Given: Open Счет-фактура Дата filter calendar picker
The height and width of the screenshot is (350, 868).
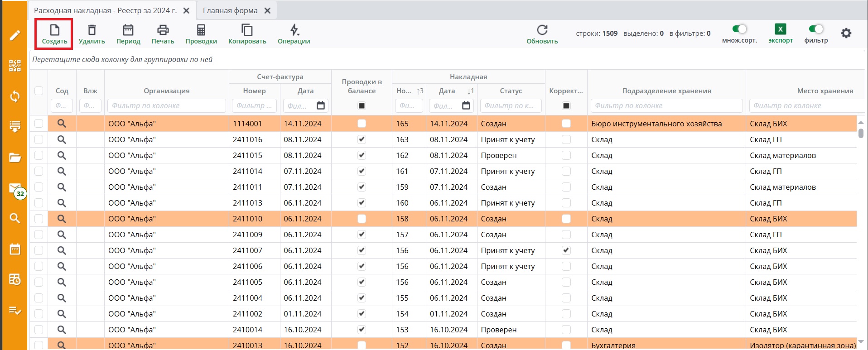Looking at the screenshot, I should coord(321,105).
